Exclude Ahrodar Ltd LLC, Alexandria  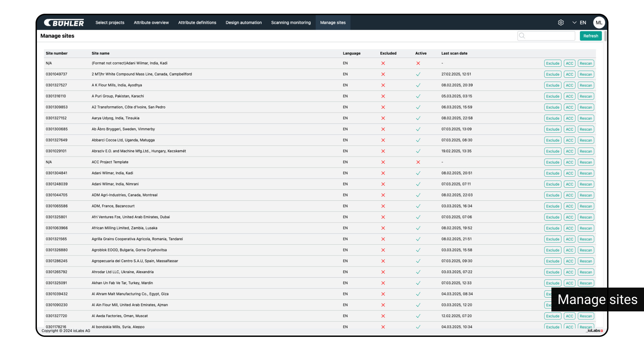(x=552, y=272)
